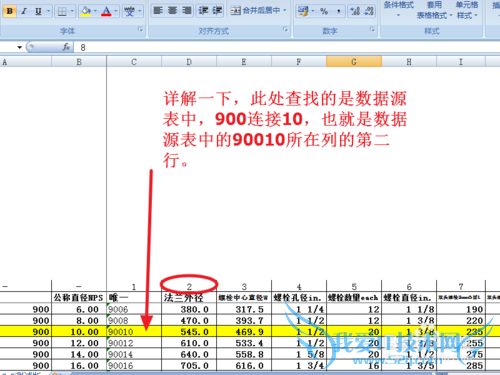The height and width of the screenshot is (375, 500).
Task: Open Cell Styles (单元格样式) gallery
Action: [x=467, y=10]
